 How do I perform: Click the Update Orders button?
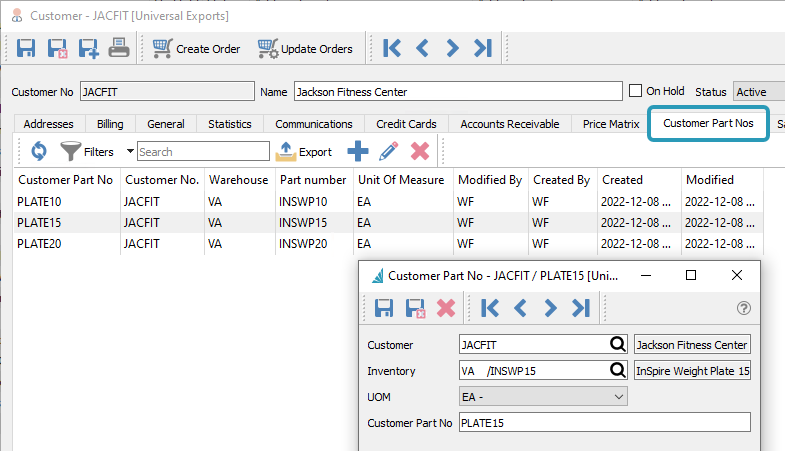pos(305,48)
